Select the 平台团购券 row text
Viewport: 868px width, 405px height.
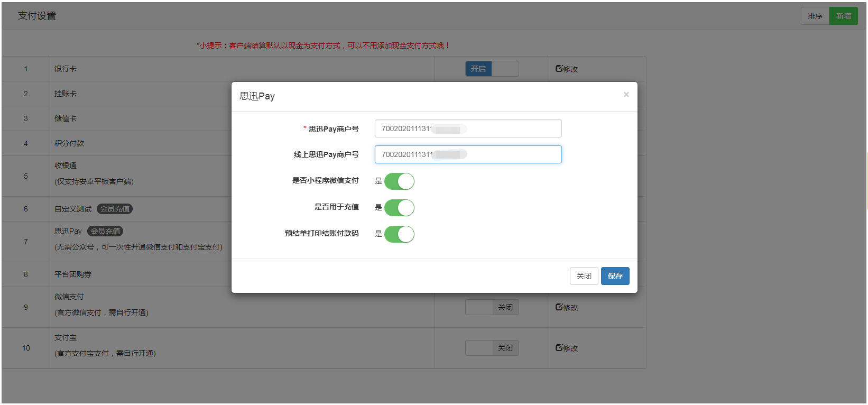coord(73,274)
